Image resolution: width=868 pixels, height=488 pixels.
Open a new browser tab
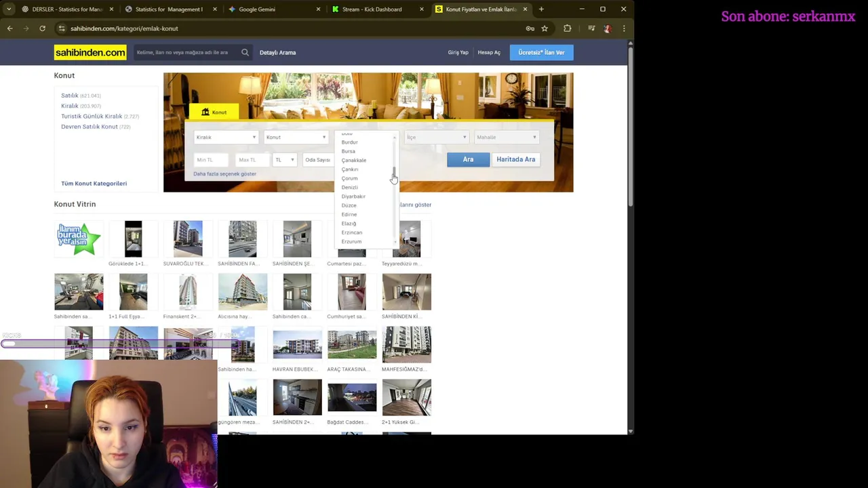tap(541, 9)
